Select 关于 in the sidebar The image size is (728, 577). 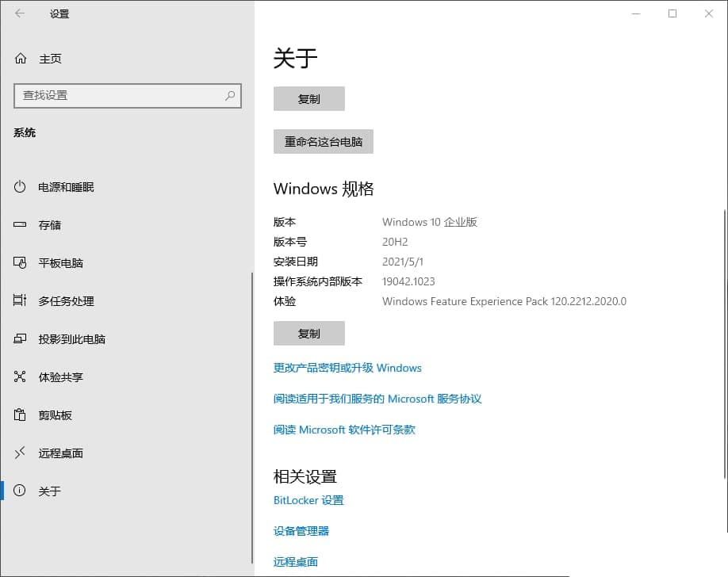point(126,491)
